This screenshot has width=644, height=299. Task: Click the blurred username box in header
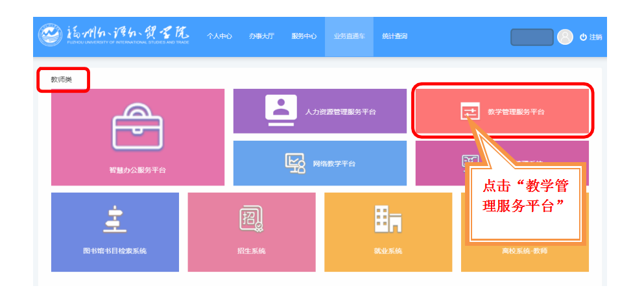click(532, 37)
